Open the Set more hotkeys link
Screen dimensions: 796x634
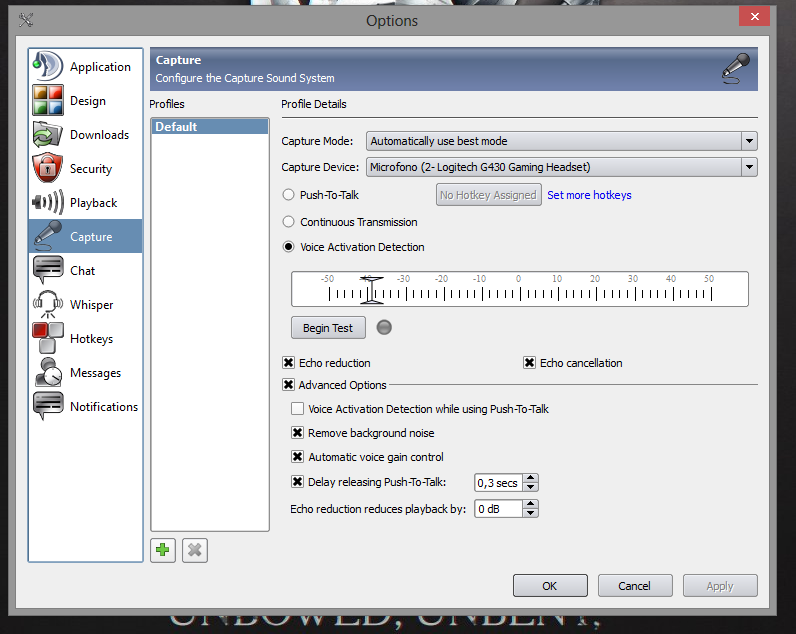[589, 195]
